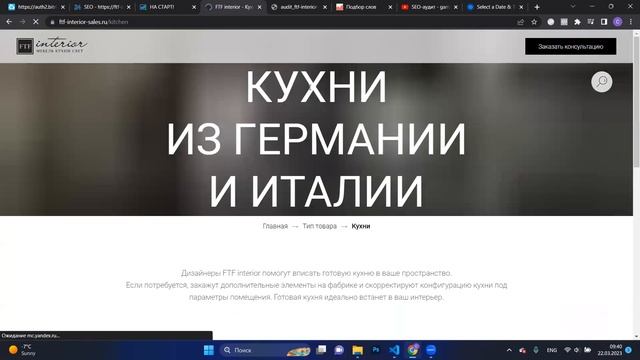Open Visual Studio Code from taskbar
The image size is (640, 360).
tap(394, 350)
